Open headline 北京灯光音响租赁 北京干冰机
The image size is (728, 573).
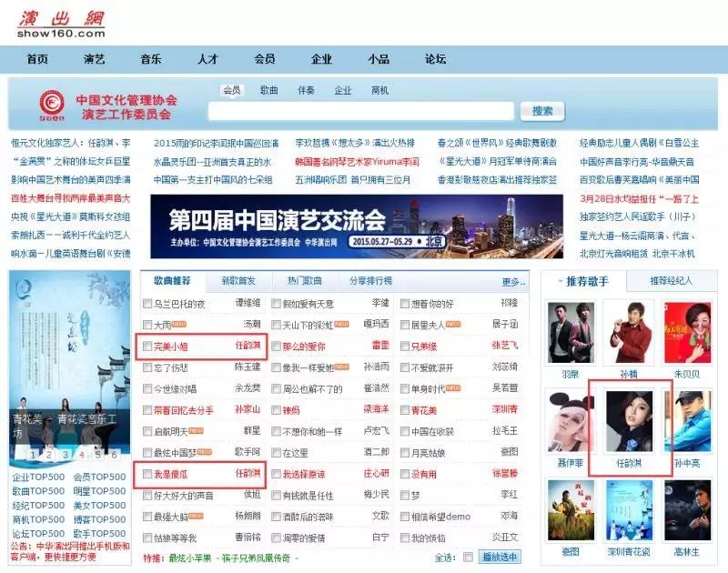coord(637,254)
